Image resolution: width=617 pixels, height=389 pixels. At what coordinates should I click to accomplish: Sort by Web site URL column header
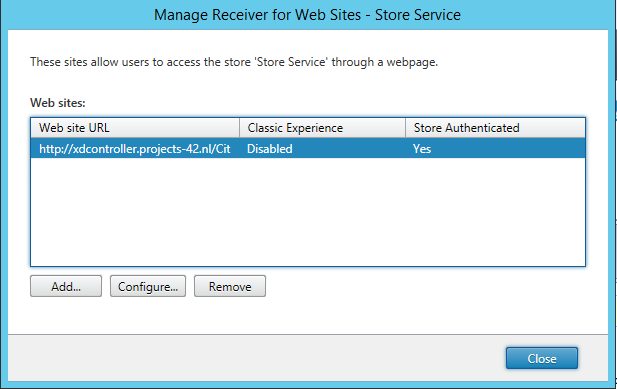(x=135, y=127)
